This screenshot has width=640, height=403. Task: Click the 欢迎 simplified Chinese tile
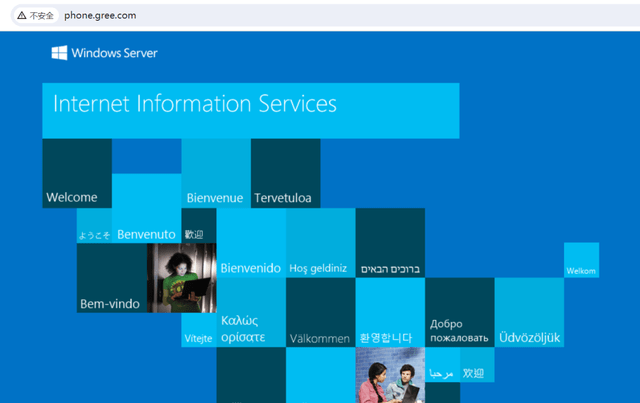tap(477, 365)
